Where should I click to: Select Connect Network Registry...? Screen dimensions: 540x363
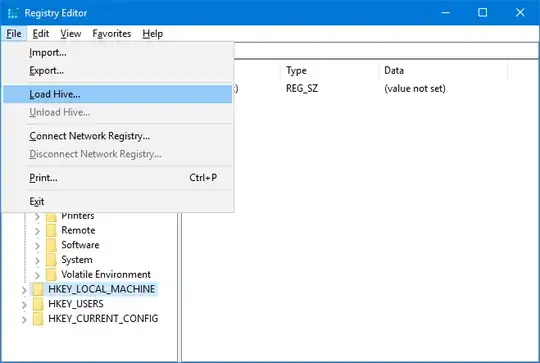pos(117,136)
